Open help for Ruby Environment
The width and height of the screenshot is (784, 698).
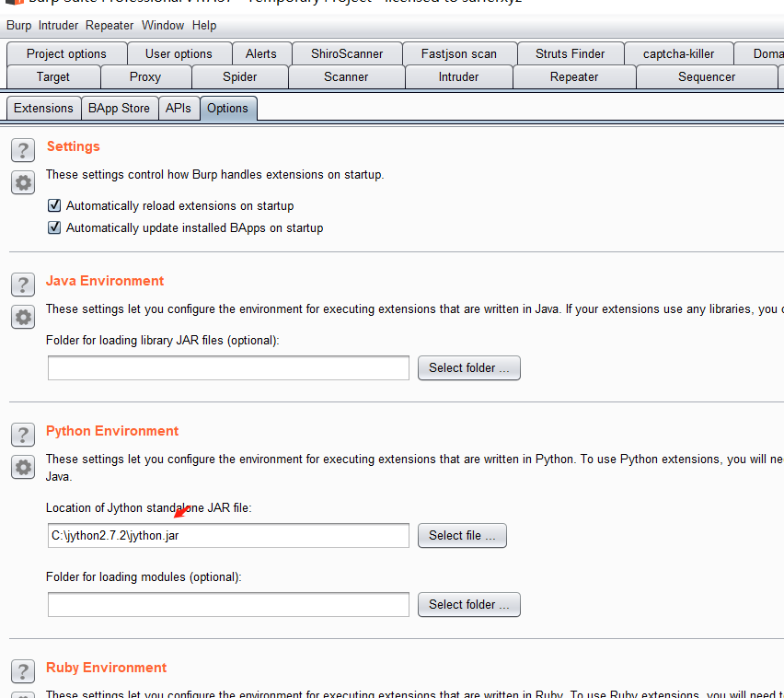[23, 671]
